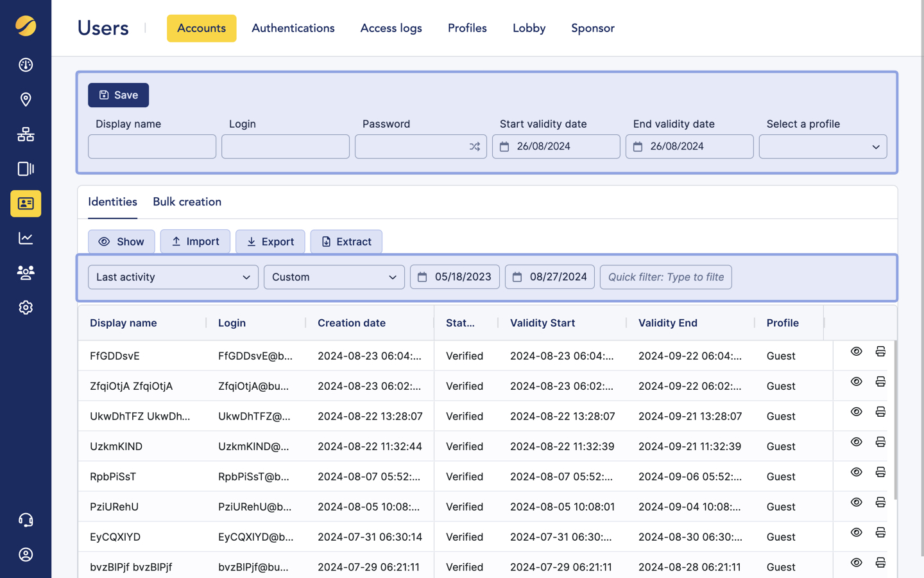
Task: Click the statistics chart sidebar icon
Action: [x=26, y=238]
